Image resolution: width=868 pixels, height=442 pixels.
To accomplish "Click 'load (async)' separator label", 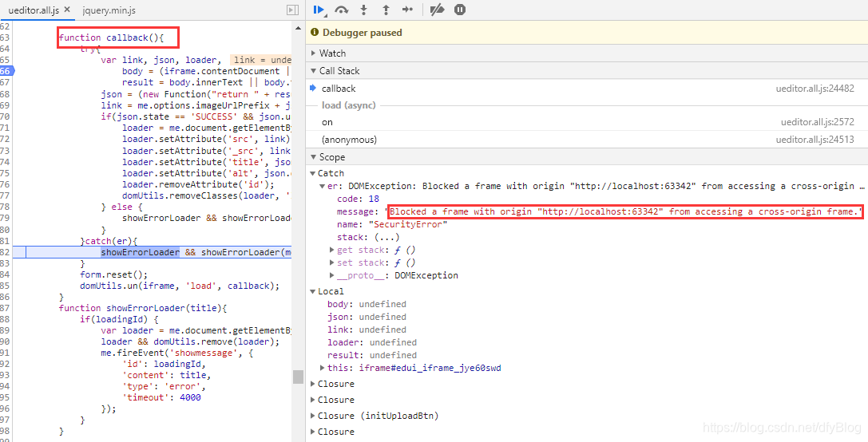I will click(349, 105).
